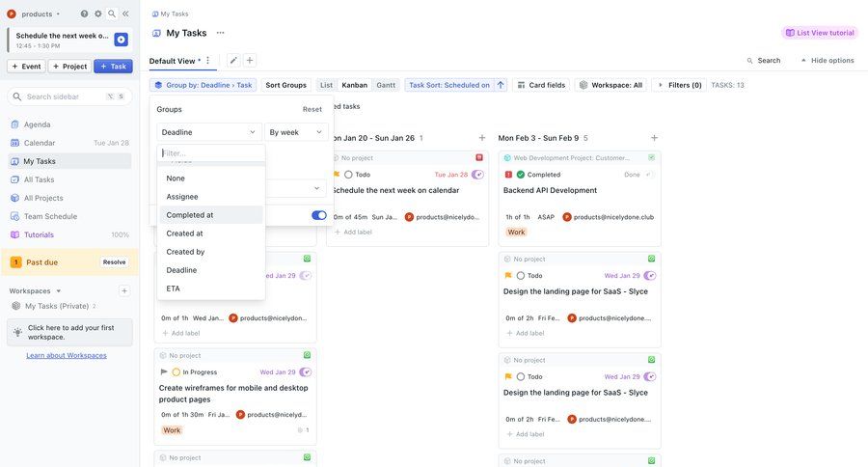Click green check on Backend API card corner
The width and height of the screenshot is (868, 467).
[652, 158]
